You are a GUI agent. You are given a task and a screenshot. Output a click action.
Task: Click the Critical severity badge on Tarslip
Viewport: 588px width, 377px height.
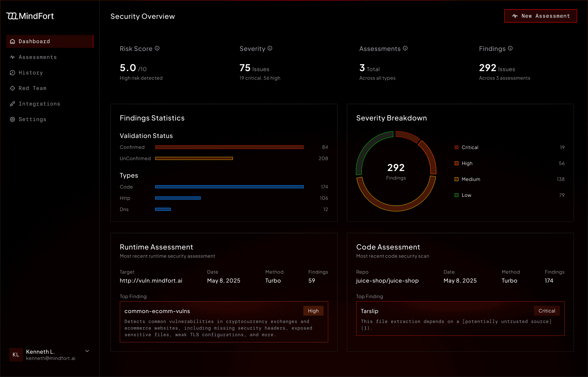point(547,311)
